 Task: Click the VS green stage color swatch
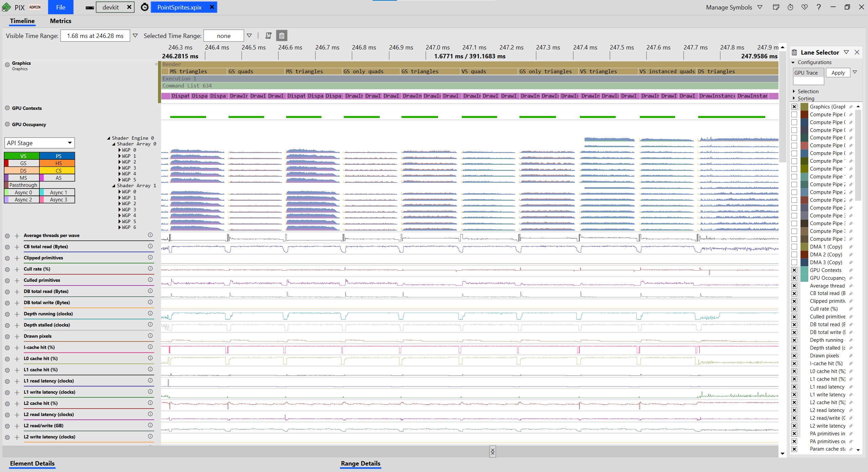(22, 156)
